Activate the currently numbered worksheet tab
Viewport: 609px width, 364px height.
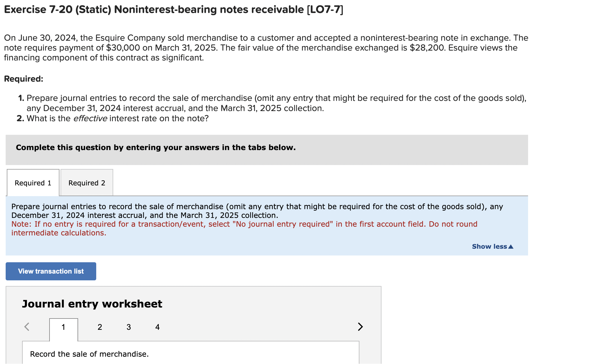(63, 327)
